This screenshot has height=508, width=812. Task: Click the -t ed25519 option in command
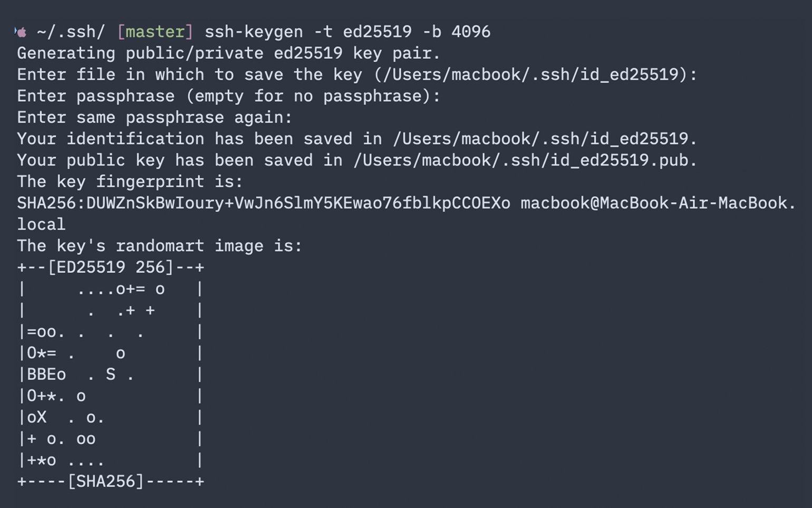point(363,32)
